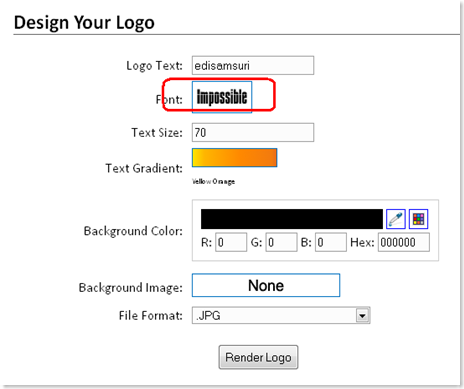Open the Background Image None selector

(x=266, y=285)
